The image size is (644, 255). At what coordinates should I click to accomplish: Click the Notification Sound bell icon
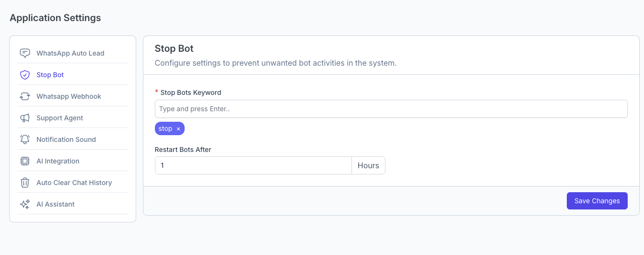click(x=25, y=139)
